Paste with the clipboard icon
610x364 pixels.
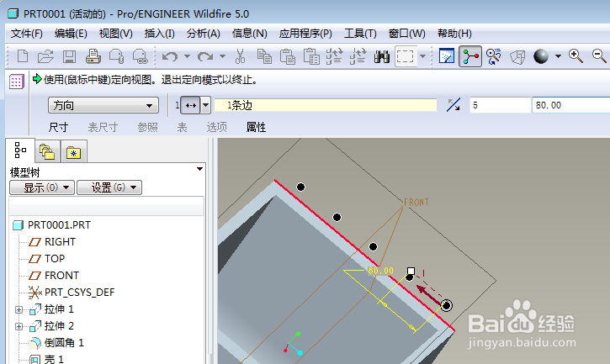click(x=288, y=57)
